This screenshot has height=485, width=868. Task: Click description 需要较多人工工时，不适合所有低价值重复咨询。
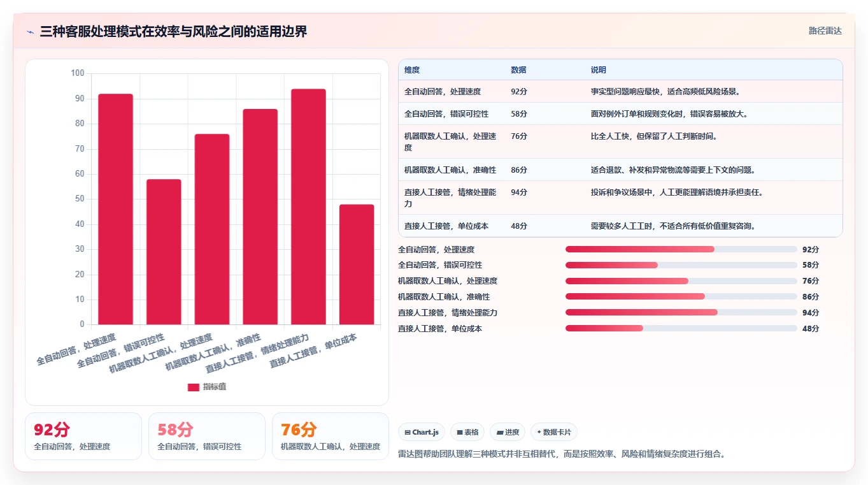coord(673,226)
